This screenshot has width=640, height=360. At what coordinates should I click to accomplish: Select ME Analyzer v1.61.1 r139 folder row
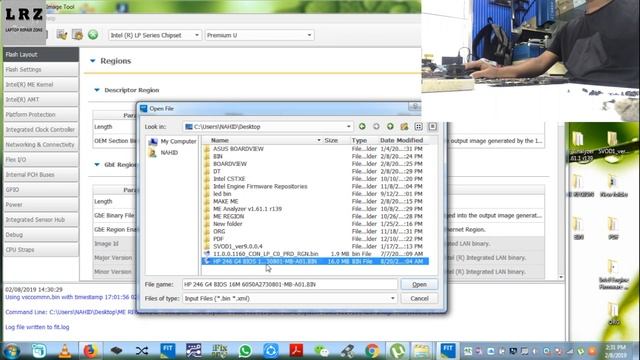[315, 209]
